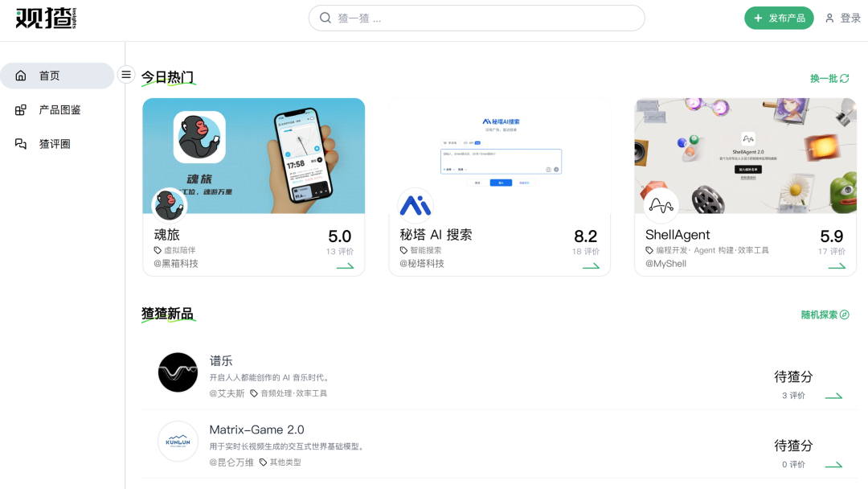Click the Matrix-Game 2.0 description text
Screen dimensions: 868x489
click(x=287, y=446)
